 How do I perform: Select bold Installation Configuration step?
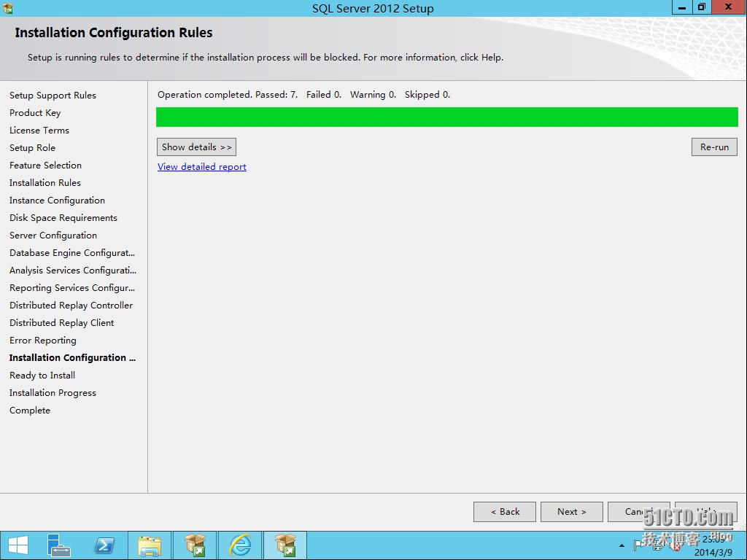click(72, 357)
